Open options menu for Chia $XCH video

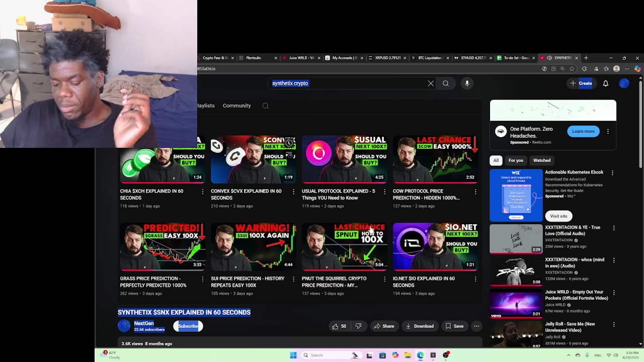[203, 192]
